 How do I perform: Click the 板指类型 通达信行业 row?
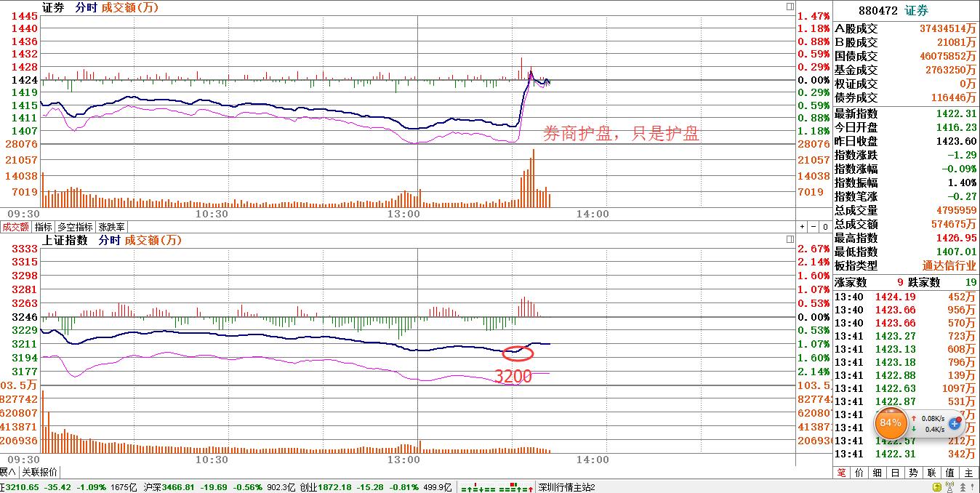point(905,265)
